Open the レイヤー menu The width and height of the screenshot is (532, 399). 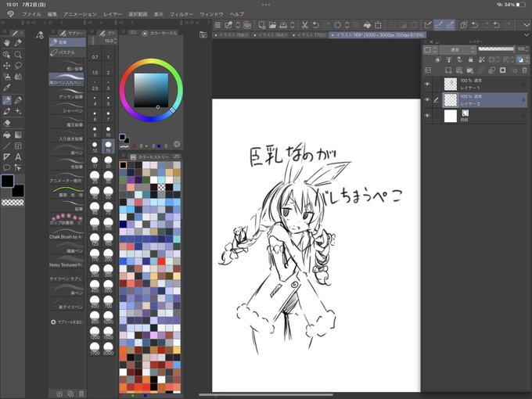[x=113, y=14]
